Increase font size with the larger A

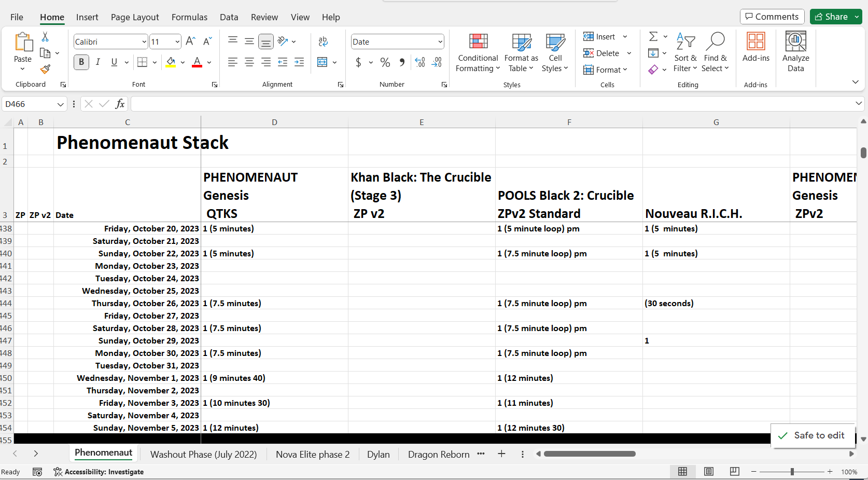click(190, 42)
